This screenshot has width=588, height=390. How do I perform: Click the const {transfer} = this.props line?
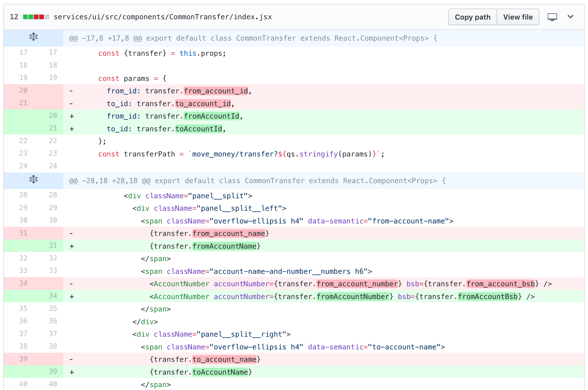pyautogui.click(x=162, y=53)
